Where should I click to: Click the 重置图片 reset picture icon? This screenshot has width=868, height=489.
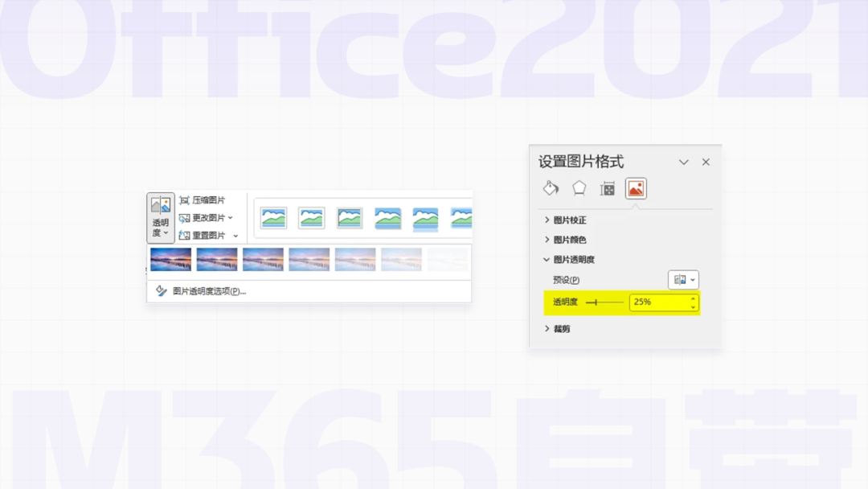pos(184,236)
